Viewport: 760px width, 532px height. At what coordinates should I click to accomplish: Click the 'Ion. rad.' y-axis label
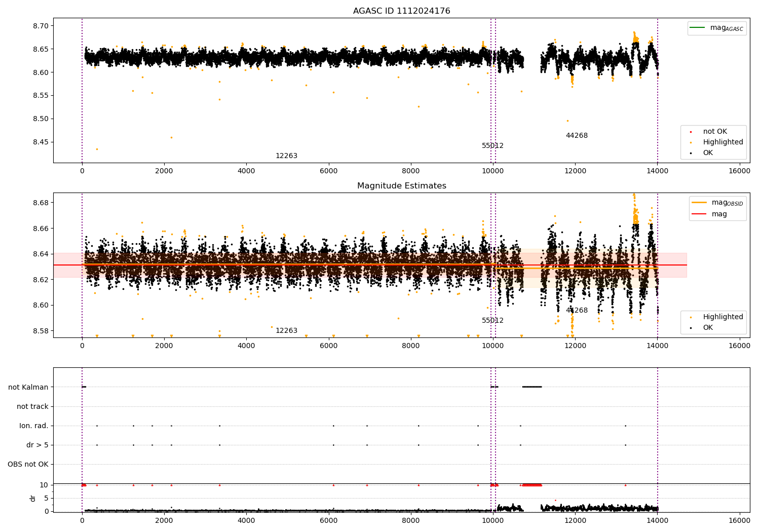(34, 426)
